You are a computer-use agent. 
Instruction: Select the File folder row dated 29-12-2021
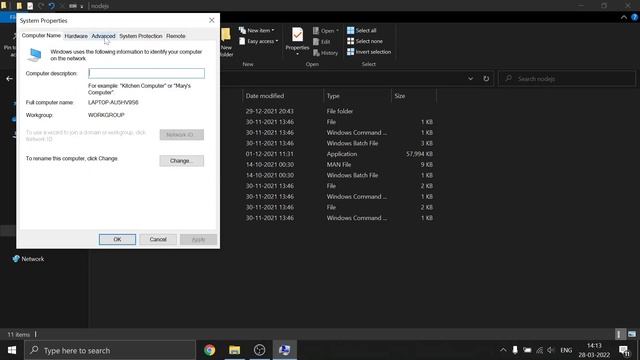click(339, 111)
